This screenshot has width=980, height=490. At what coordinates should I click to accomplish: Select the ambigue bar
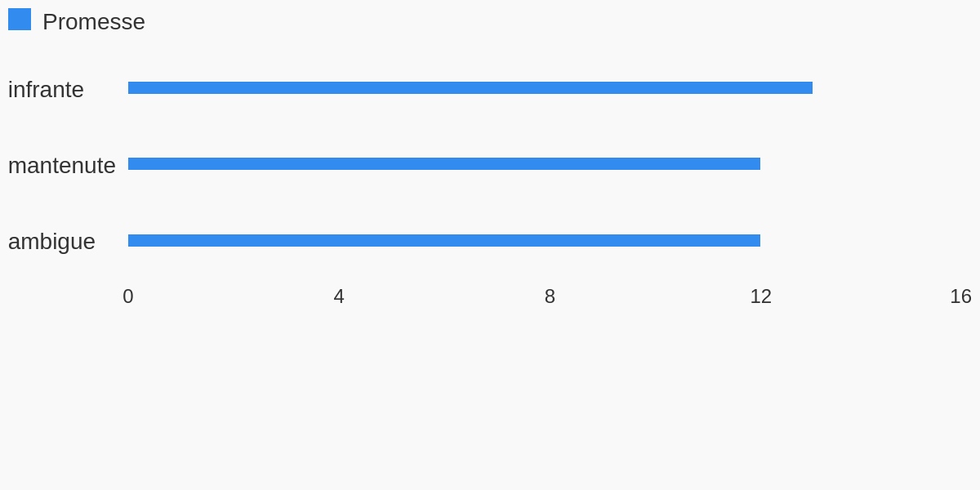(x=444, y=240)
